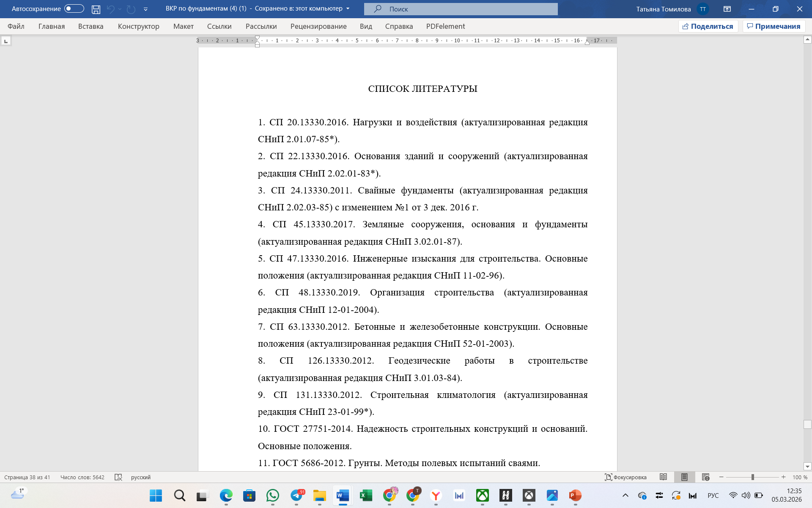Open File Explorer from the taskbar
The height and width of the screenshot is (508, 812).
pos(319,495)
